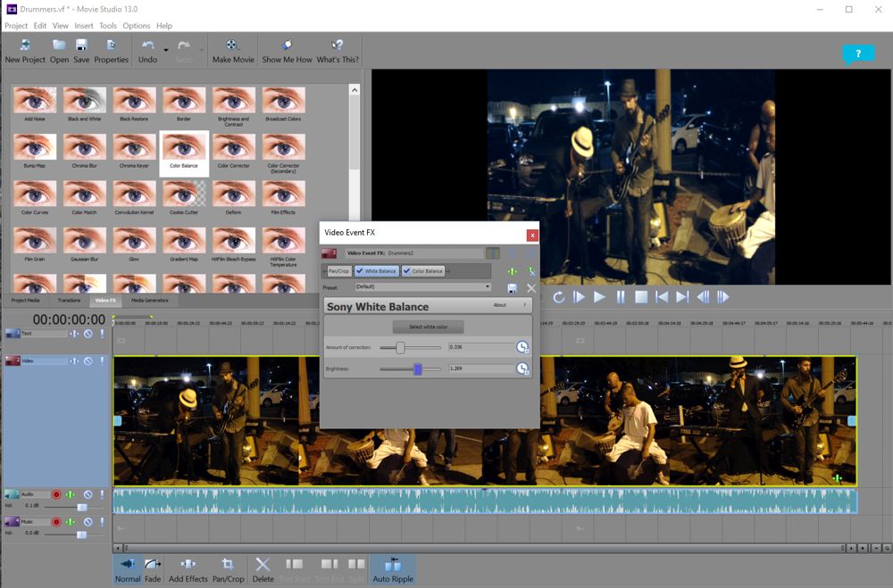Select the Add Noise effect icon

(34, 99)
